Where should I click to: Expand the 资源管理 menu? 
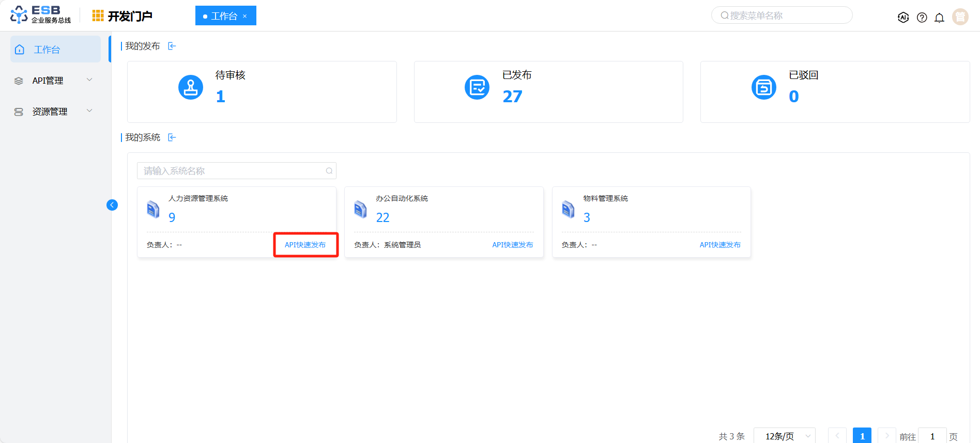tap(55, 112)
